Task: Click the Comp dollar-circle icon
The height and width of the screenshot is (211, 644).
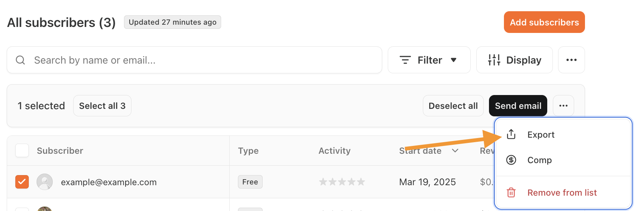Action: [511, 160]
